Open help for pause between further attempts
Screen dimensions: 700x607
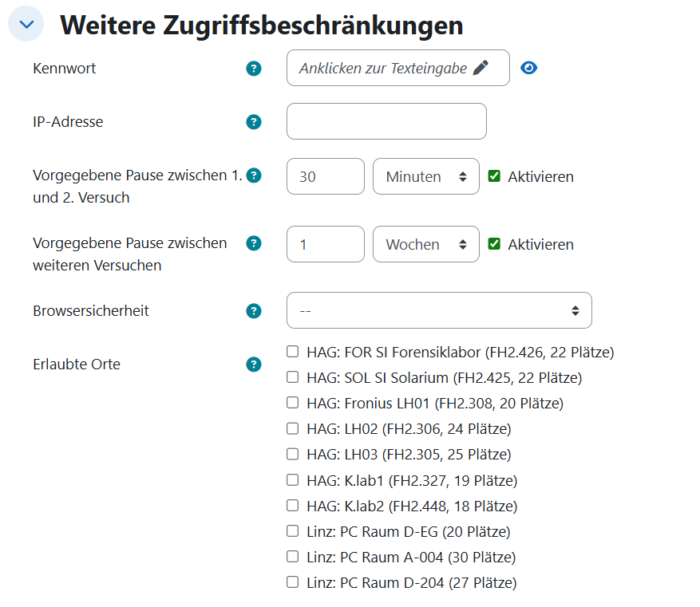point(254,243)
